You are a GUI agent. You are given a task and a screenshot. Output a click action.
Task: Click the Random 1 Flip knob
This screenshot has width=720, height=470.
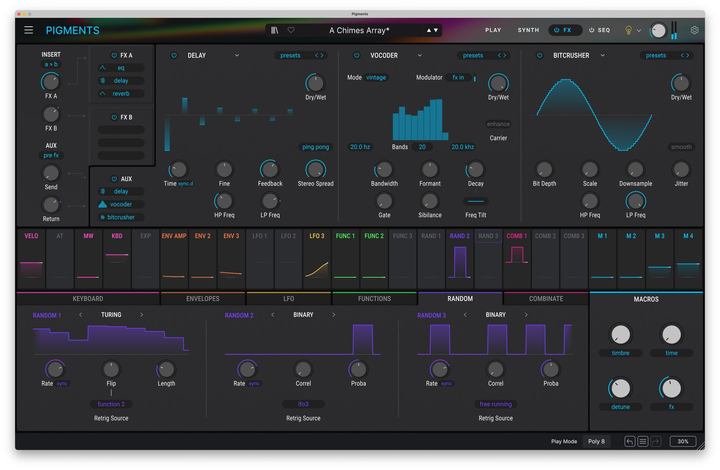coord(111,369)
